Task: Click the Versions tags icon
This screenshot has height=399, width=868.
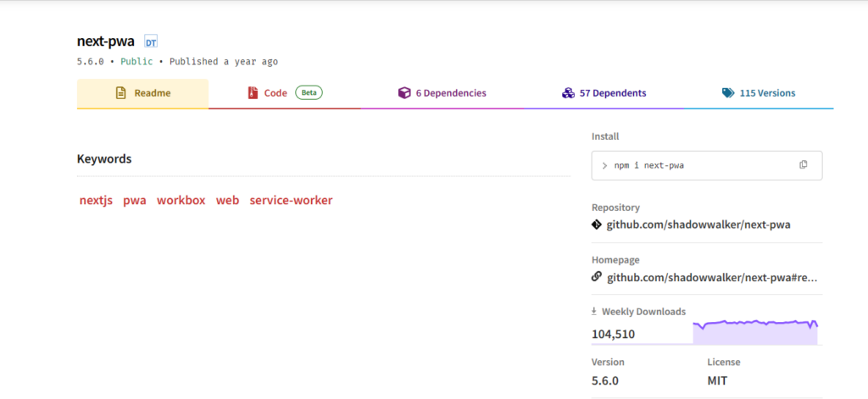Action: click(x=728, y=93)
